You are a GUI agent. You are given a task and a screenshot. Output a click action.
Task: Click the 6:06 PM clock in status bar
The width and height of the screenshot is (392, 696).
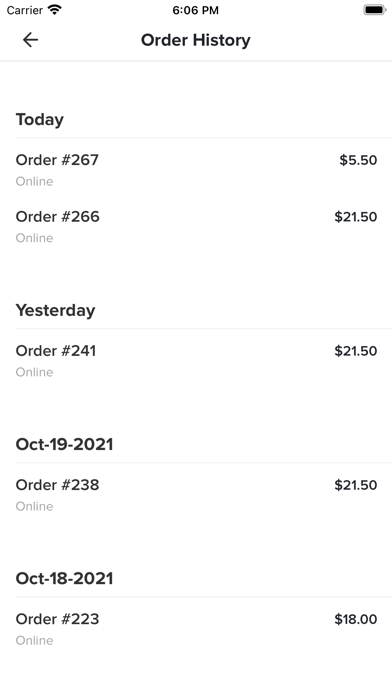pyautogui.click(x=196, y=10)
